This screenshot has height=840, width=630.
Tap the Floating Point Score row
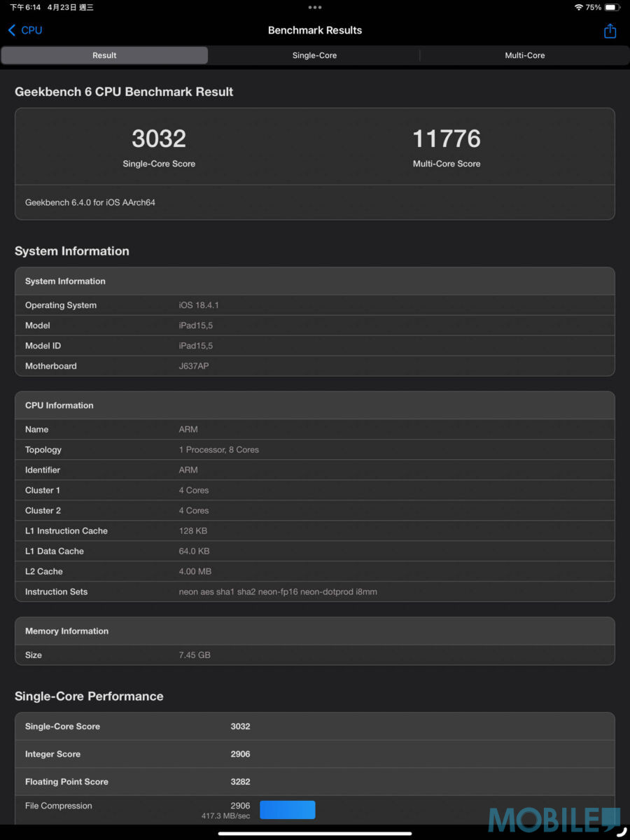click(314, 782)
